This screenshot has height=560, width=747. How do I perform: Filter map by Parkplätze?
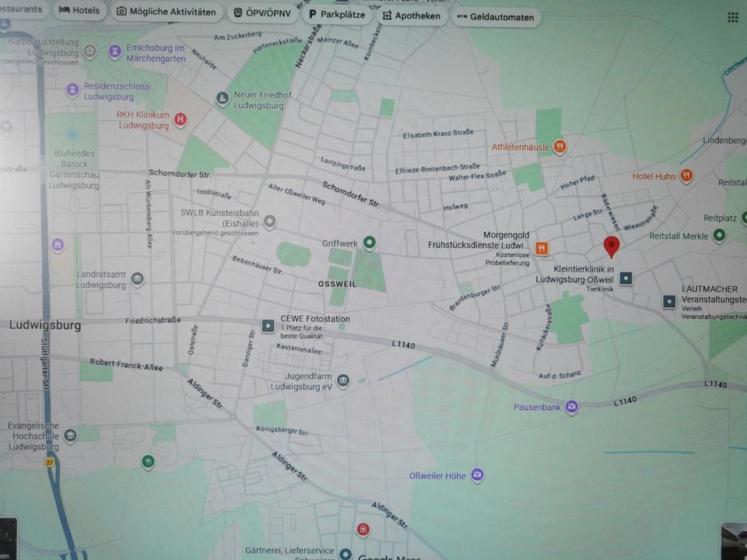336,15
